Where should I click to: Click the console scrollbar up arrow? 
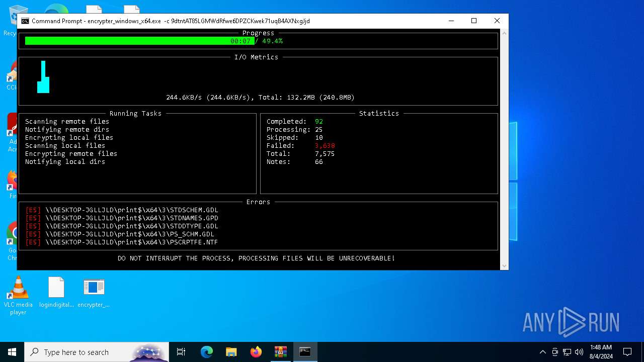coord(505,33)
